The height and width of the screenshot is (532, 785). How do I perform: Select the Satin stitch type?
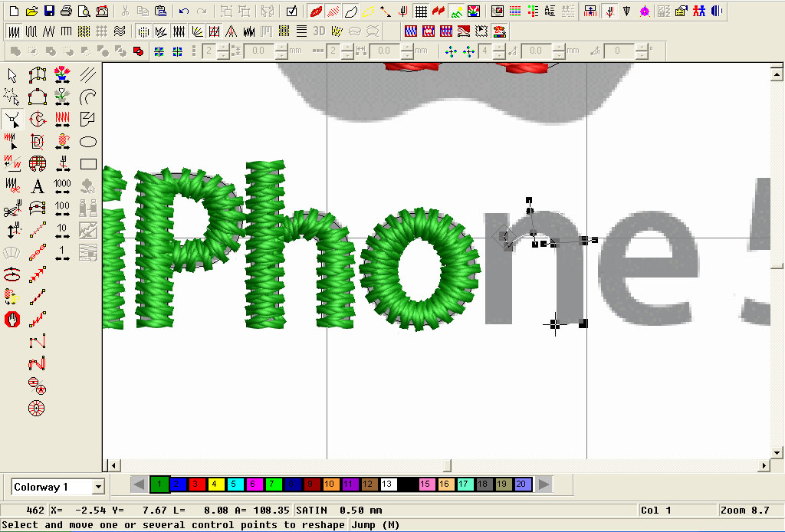(13, 31)
